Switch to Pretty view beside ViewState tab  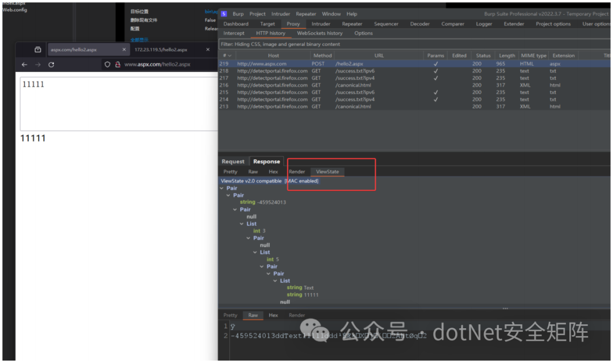[230, 172]
